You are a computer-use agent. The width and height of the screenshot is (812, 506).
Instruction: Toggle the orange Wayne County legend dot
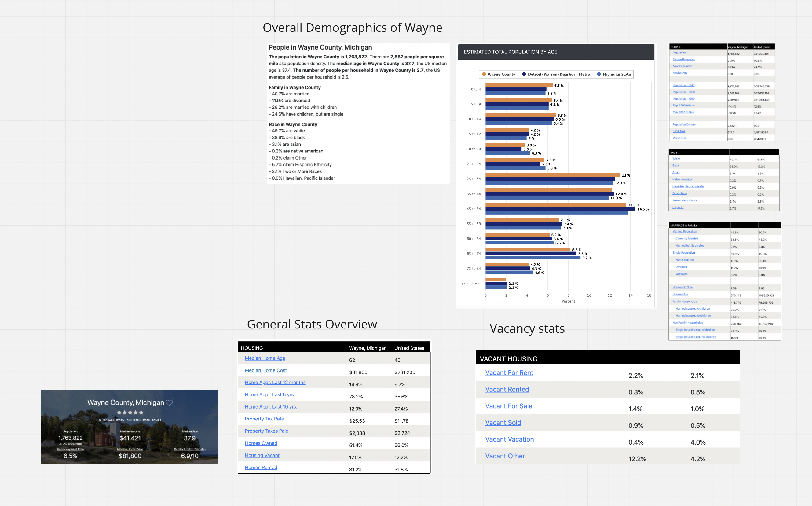pyautogui.click(x=484, y=74)
